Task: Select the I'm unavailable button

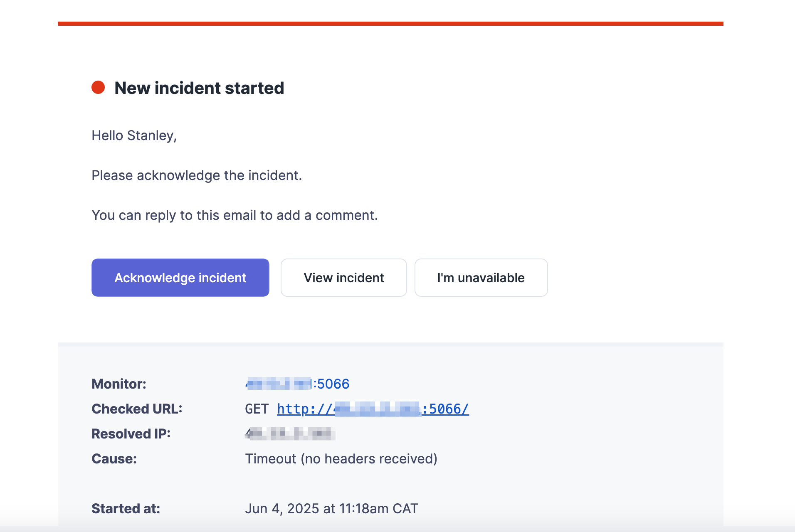Action: 481,278
